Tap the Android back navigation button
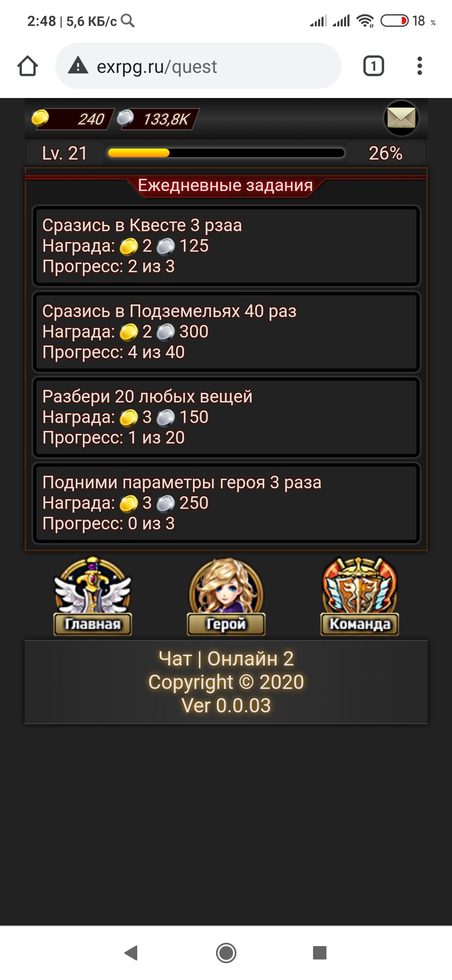 click(x=131, y=953)
